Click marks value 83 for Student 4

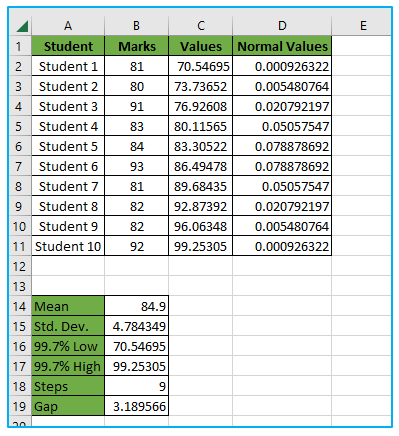[x=136, y=126]
